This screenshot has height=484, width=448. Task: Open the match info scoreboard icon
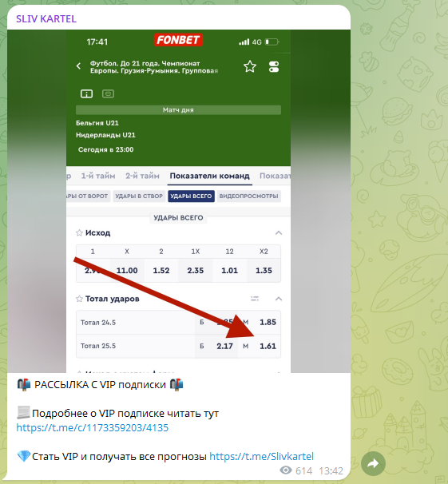[86, 93]
